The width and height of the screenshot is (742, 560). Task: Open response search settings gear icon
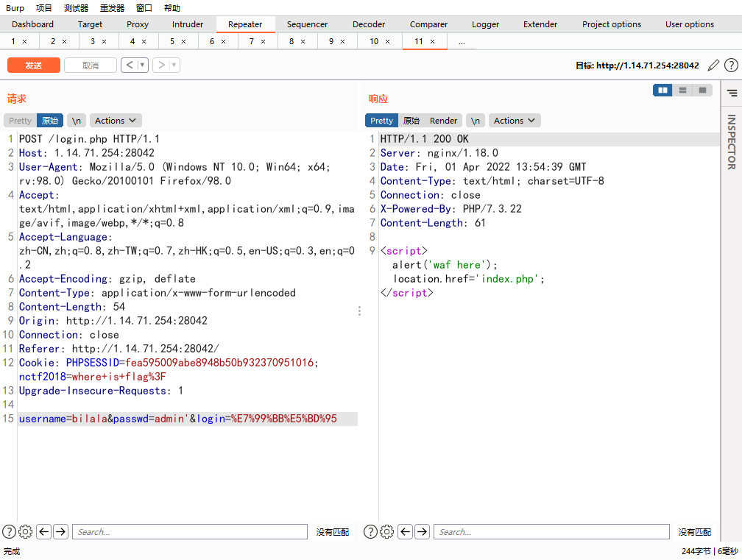pos(387,531)
